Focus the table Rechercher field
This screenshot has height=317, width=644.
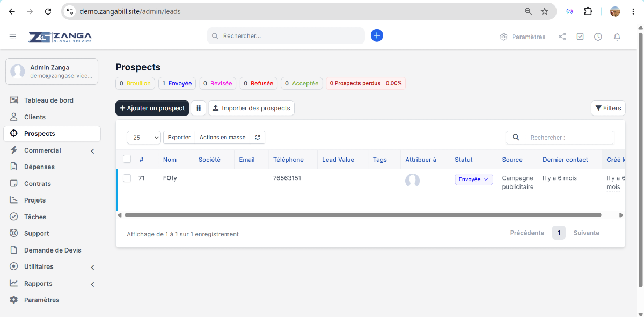(x=570, y=138)
